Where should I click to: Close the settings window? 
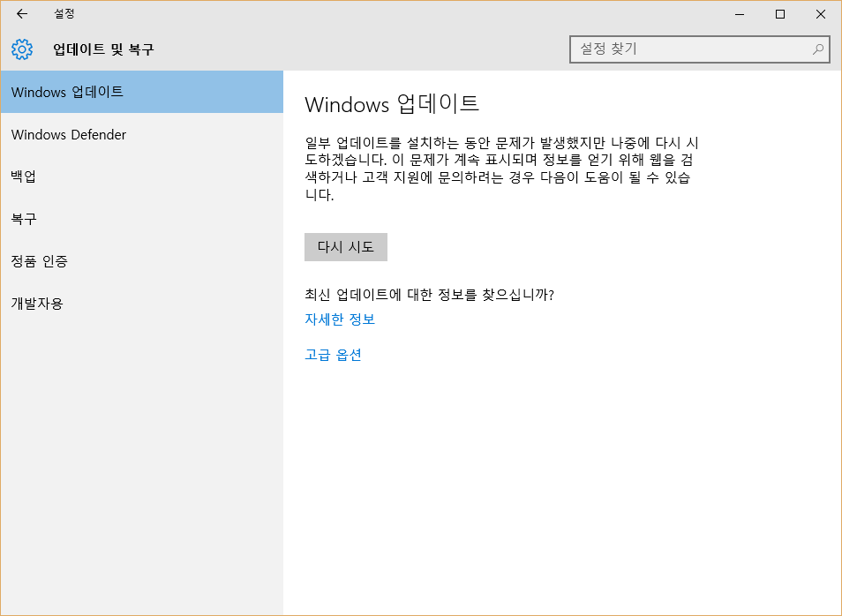(x=821, y=14)
